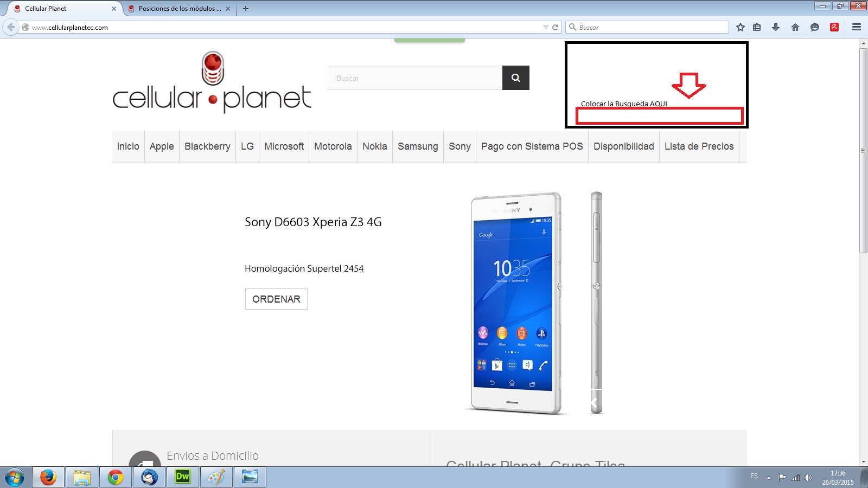Open the URL history dropdown arrow
Viewport: 868px width, 488px height.
[x=546, y=27]
